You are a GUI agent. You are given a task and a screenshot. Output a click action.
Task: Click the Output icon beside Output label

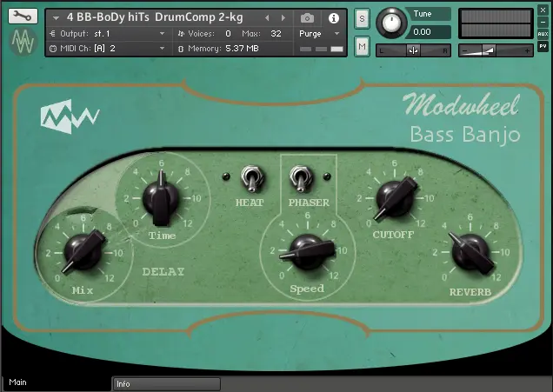click(53, 34)
